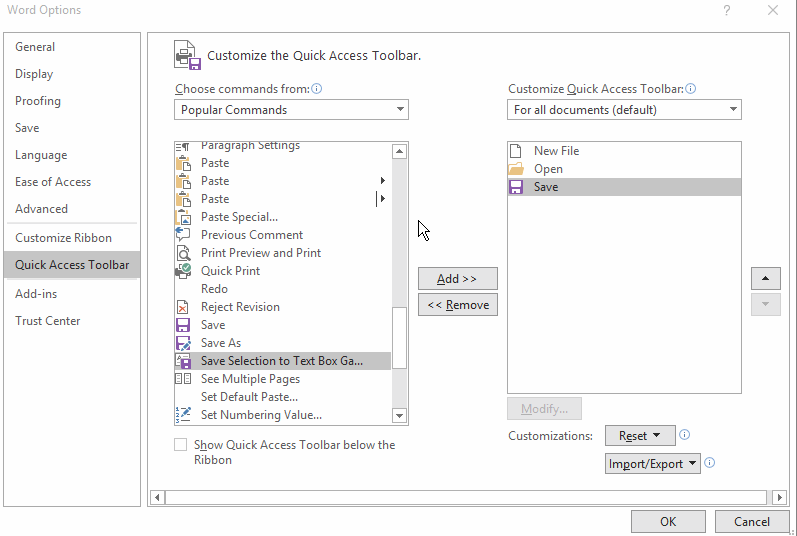Click the horizontal scrollbar left arrow

[157, 497]
